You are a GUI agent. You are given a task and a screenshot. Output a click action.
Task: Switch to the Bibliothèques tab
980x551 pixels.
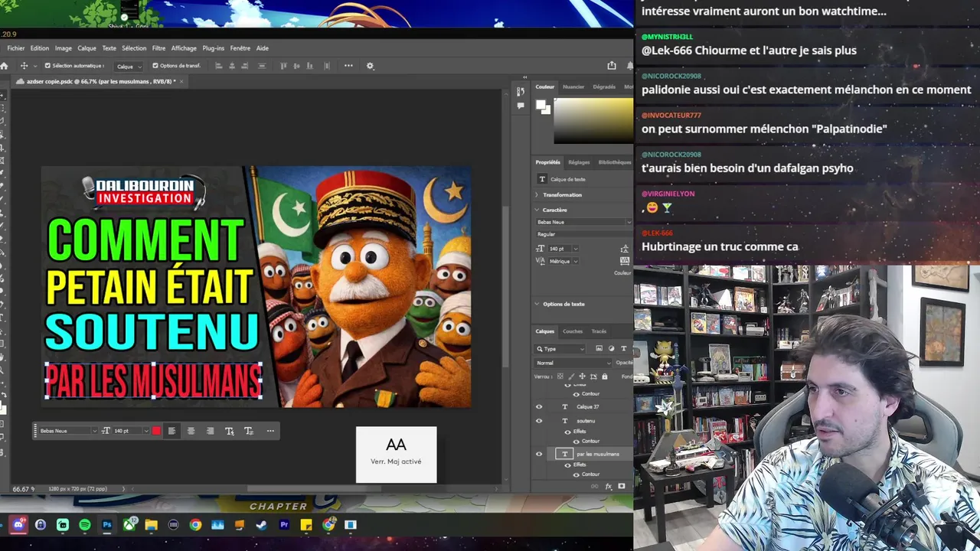click(x=615, y=162)
